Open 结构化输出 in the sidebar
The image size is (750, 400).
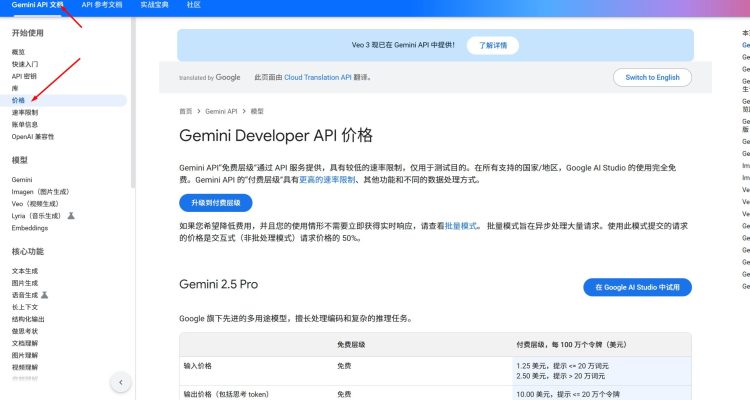(28, 319)
